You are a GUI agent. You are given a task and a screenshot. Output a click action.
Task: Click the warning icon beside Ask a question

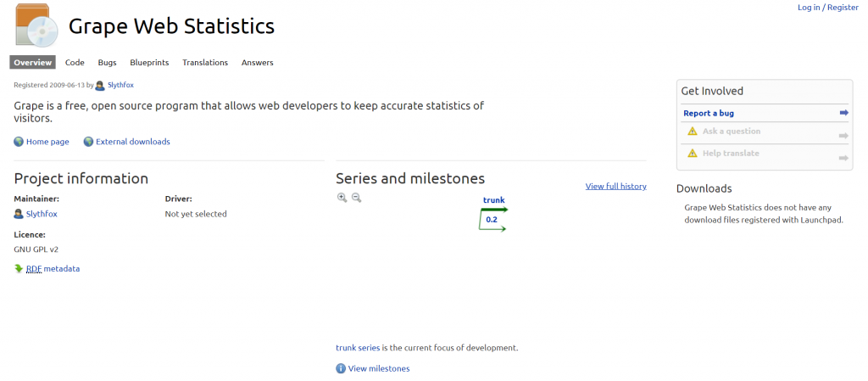[x=692, y=132]
